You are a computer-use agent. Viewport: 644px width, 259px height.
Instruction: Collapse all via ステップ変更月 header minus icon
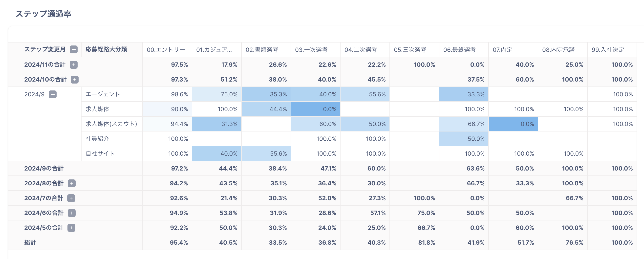click(x=73, y=49)
